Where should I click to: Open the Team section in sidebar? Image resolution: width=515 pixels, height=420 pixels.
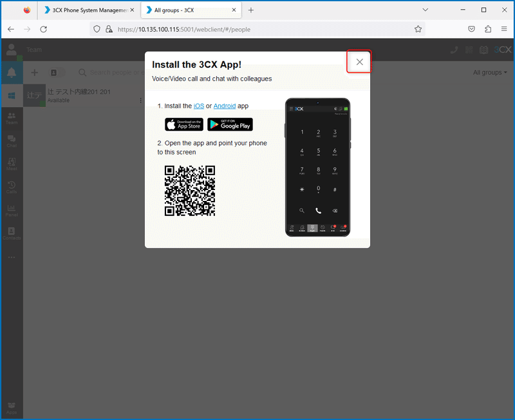tap(12, 119)
